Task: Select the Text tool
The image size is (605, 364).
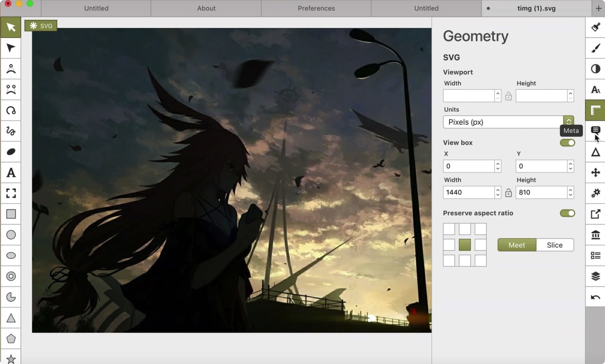Action: coord(11,173)
